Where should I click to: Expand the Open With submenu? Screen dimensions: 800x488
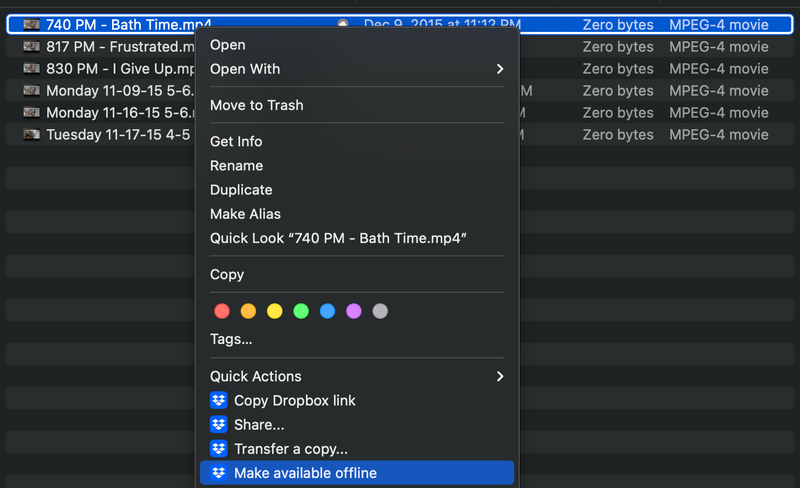[x=499, y=69]
